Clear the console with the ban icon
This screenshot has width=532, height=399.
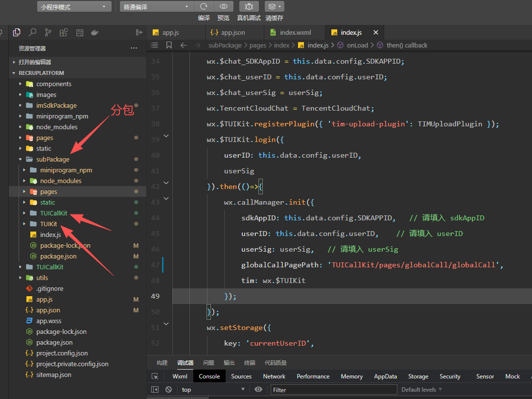[x=169, y=390]
